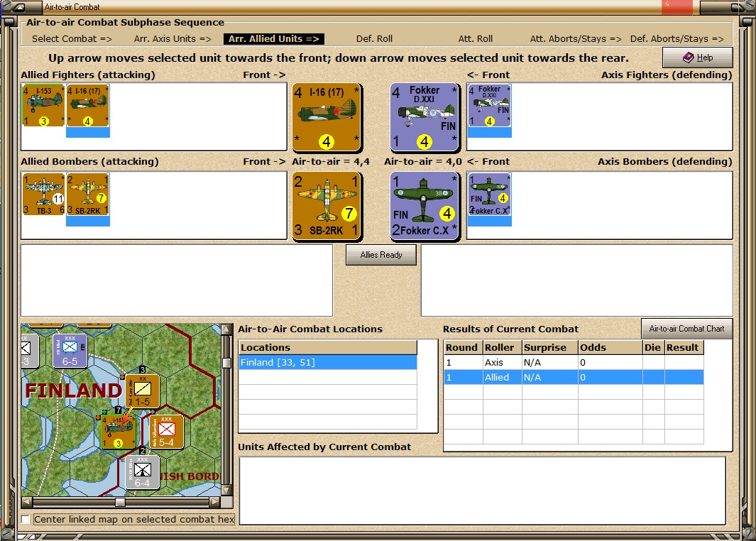
Task: Click the Arr. Axis Units => subphase step
Action: click(x=172, y=38)
